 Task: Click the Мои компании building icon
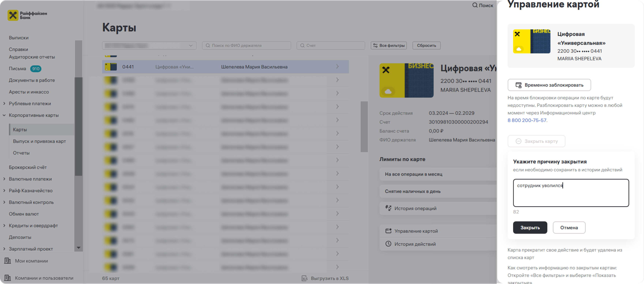[7, 261]
